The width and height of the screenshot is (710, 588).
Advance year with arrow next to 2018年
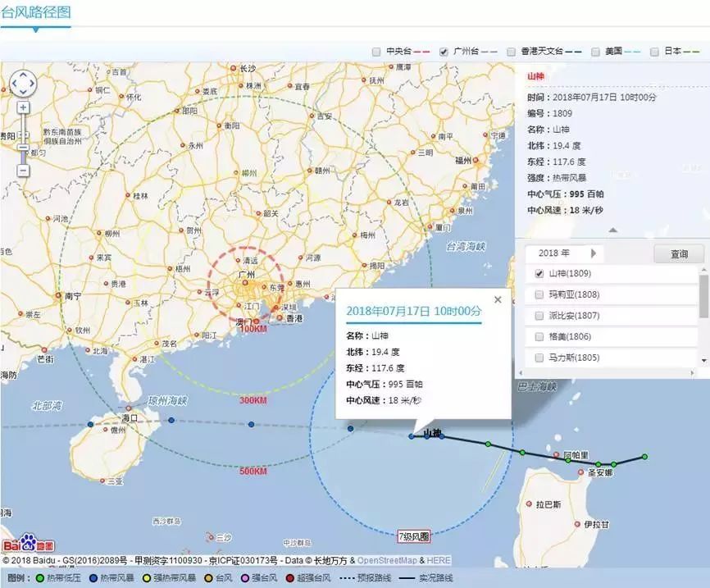594,253
